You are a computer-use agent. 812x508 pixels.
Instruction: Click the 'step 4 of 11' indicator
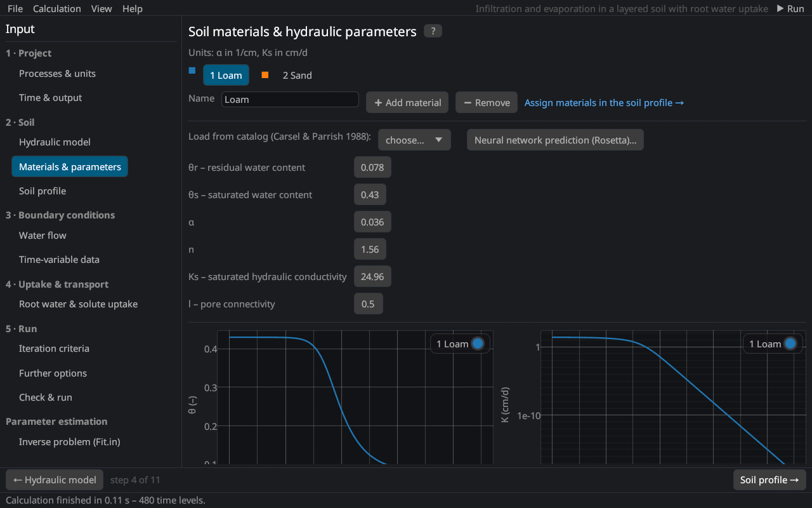coord(135,479)
